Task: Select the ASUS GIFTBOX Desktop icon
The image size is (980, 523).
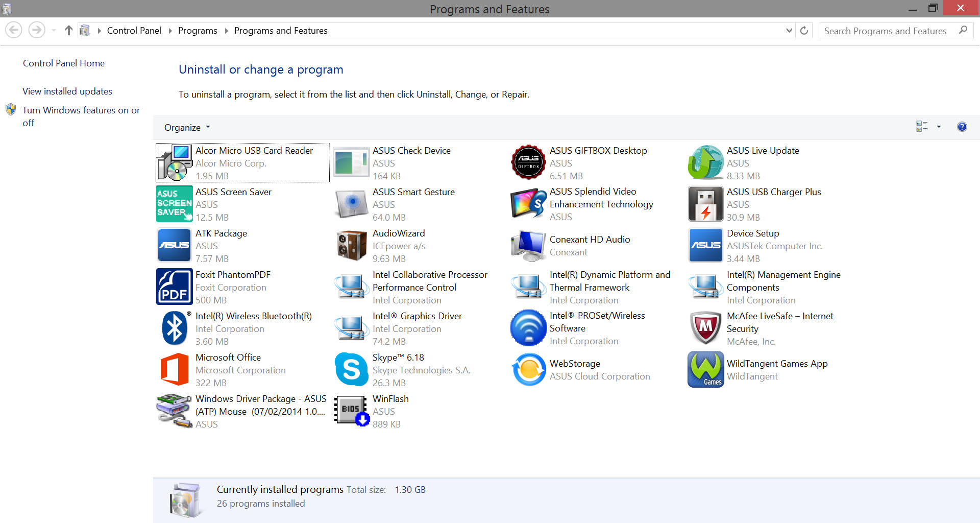Action: tap(529, 162)
